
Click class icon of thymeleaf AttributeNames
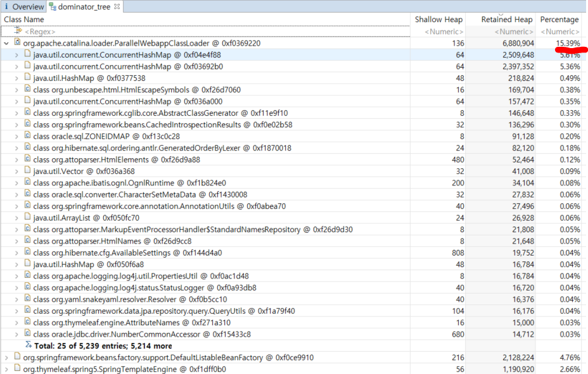(x=27, y=321)
